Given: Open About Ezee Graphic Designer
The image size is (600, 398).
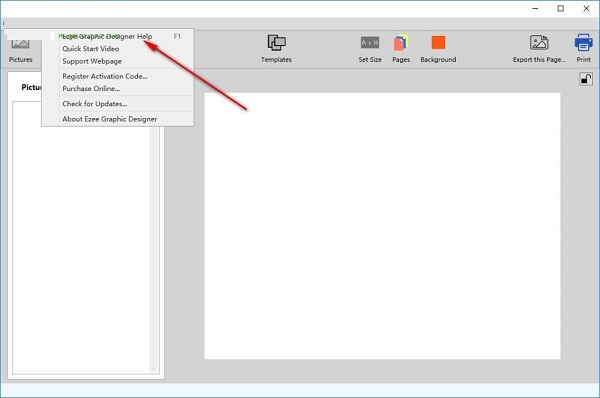Looking at the screenshot, I should tap(117, 119).
